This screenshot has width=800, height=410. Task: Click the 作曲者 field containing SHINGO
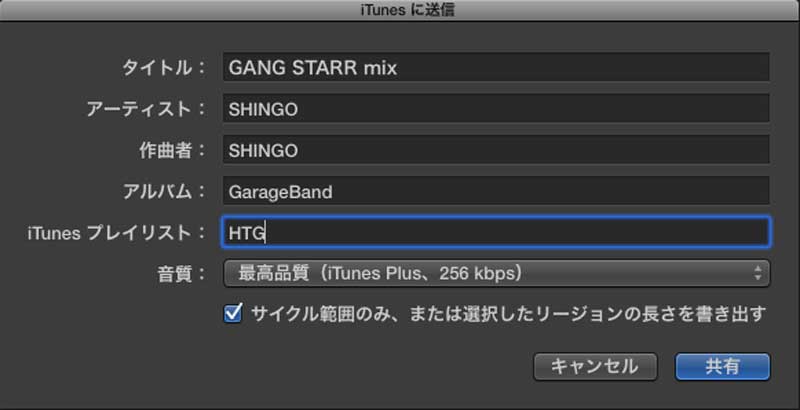[x=496, y=150]
